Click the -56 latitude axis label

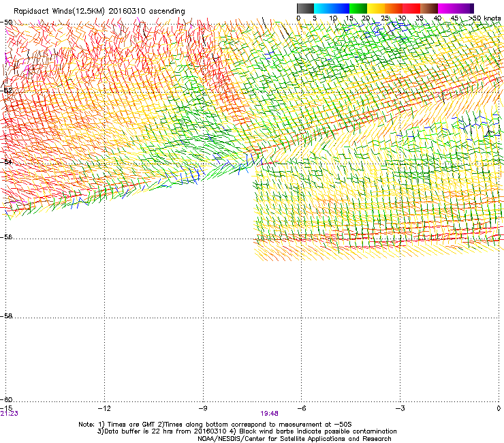coord(7,237)
